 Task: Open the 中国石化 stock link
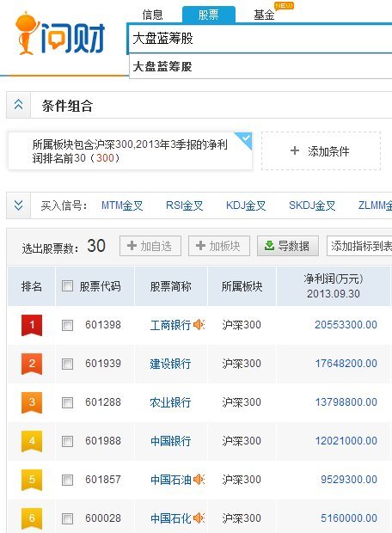coord(170,518)
